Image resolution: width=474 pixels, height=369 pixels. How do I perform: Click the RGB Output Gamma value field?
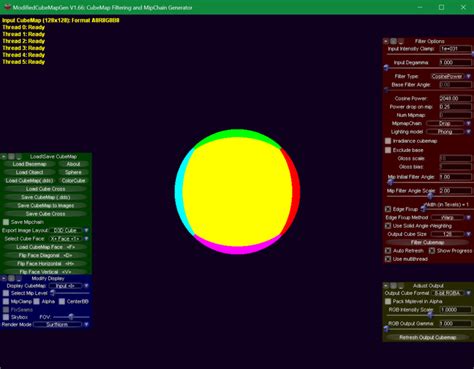coord(455,324)
